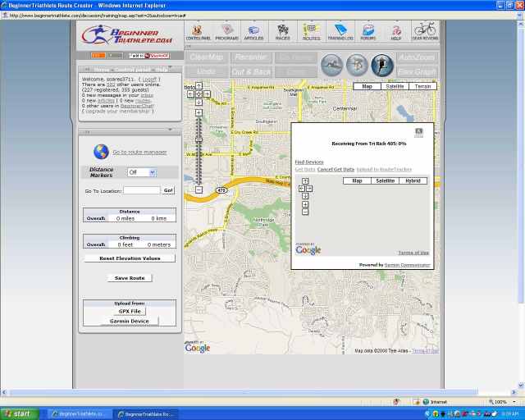Pan the Garmin popup map up
Image resolution: width=525 pixels, height=420 pixels.
point(305,181)
